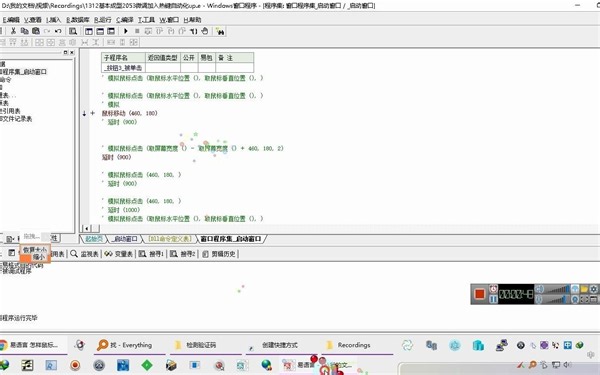The image size is (600, 375).
Task: Expand the plus marker beside 鼠标移动 line
Action: pos(93,113)
